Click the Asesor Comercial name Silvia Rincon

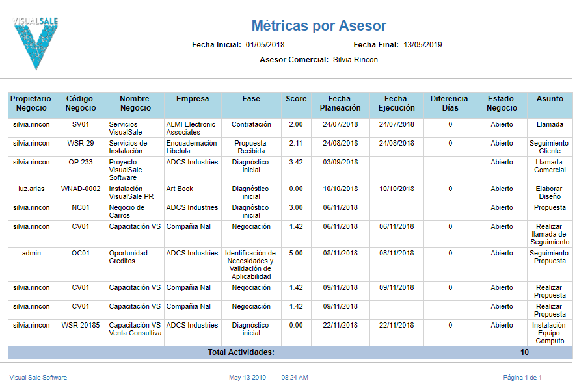[355, 60]
